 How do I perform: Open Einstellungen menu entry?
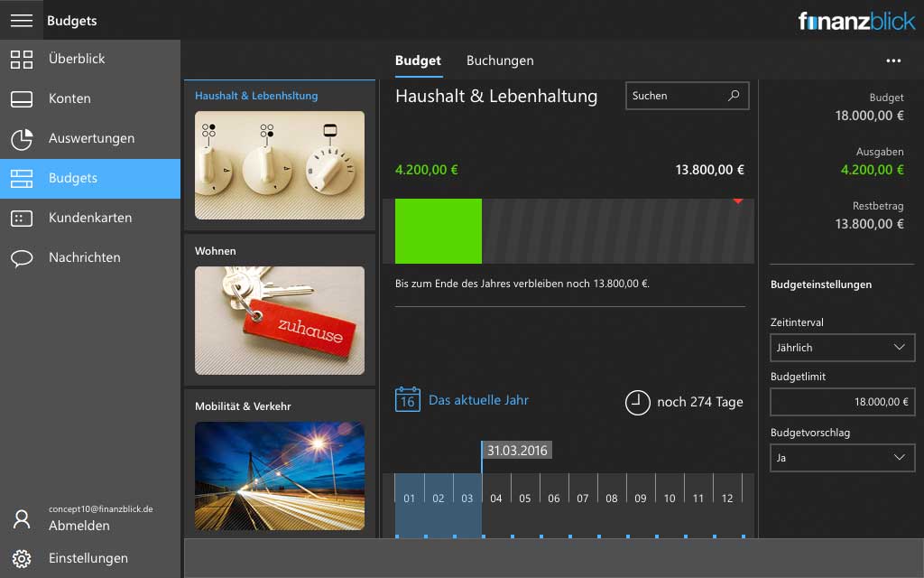[90, 558]
